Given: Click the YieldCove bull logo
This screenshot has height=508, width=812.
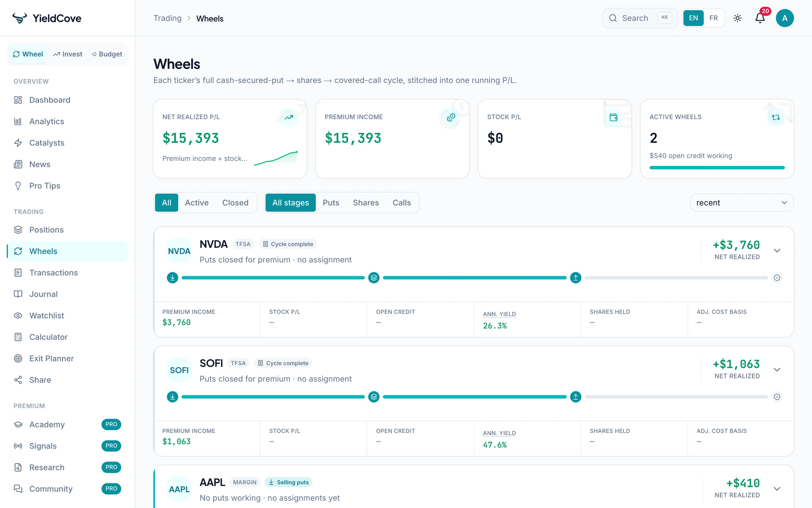Looking at the screenshot, I should 20,18.
